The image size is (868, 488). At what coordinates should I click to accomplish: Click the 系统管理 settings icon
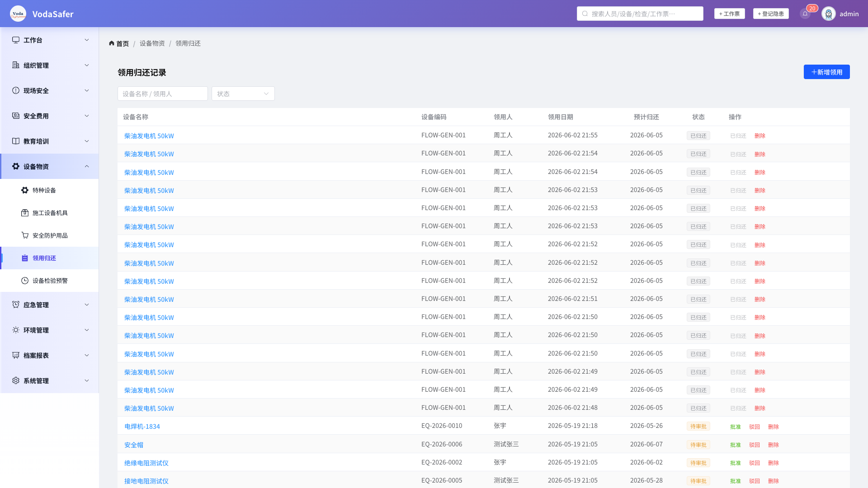(16, 380)
